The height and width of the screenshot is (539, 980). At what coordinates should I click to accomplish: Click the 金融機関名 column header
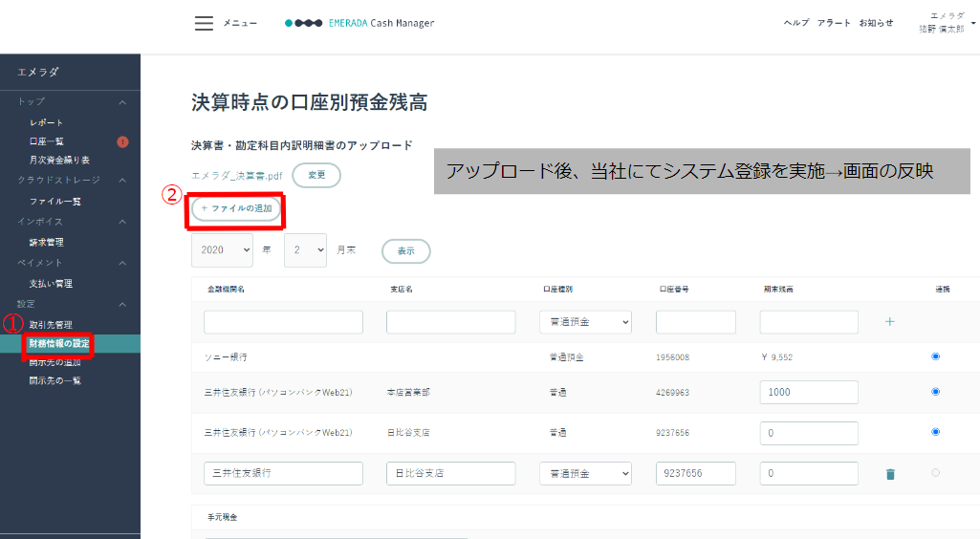tap(226, 290)
